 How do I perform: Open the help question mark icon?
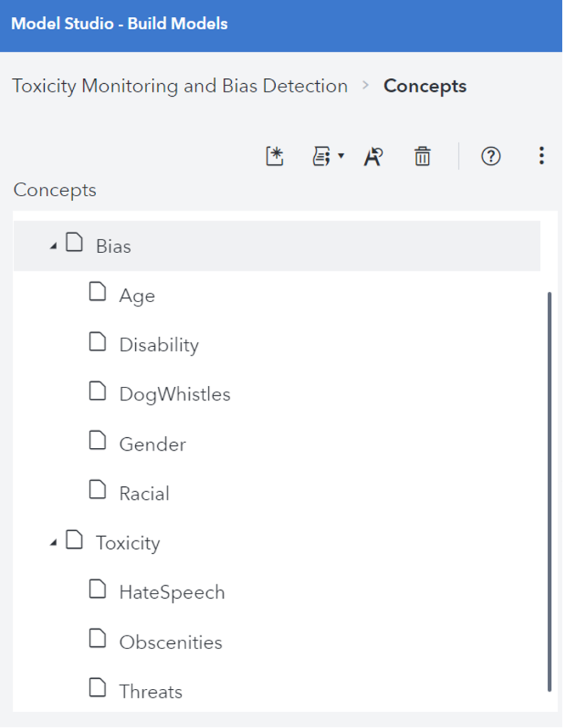click(490, 156)
